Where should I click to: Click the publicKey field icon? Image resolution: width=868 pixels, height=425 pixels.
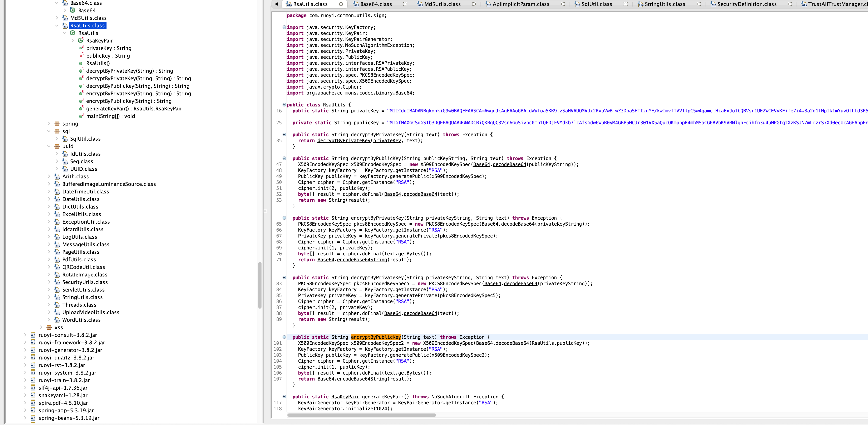pyautogui.click(x=81, y=55)
